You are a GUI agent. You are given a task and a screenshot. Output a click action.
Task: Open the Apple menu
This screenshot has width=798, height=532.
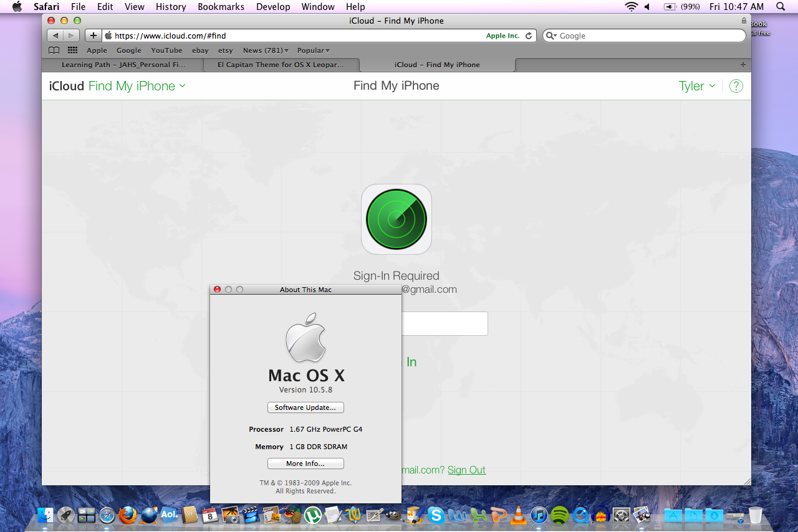click(x=17, y=7)
